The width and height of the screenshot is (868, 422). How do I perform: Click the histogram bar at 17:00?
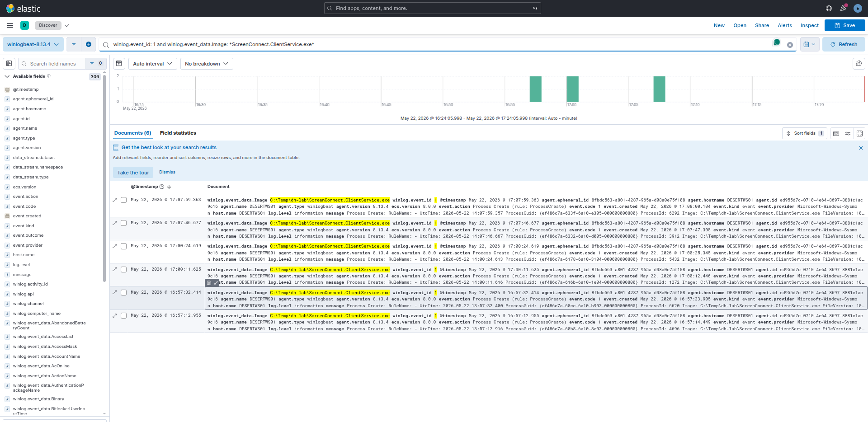coord(572,89)
